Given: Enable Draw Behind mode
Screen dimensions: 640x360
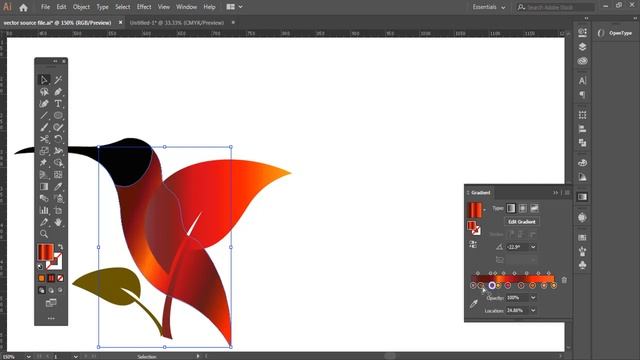Looking at the screenshot, I should pyautogui.click(x=51, y=291).
